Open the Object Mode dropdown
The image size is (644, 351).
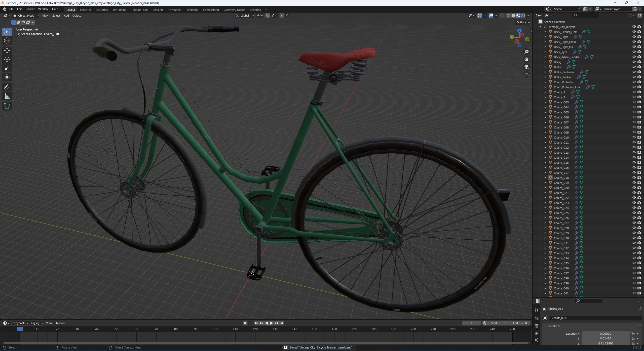click(26, 16)
